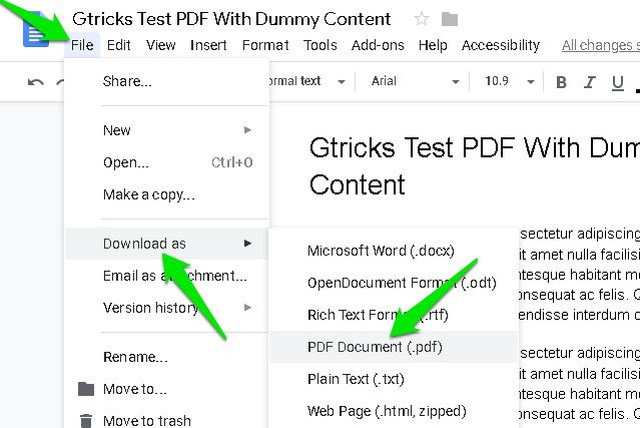Toggle bold formatting
This screenshot has width=640, height=428.
pos(561,82)
